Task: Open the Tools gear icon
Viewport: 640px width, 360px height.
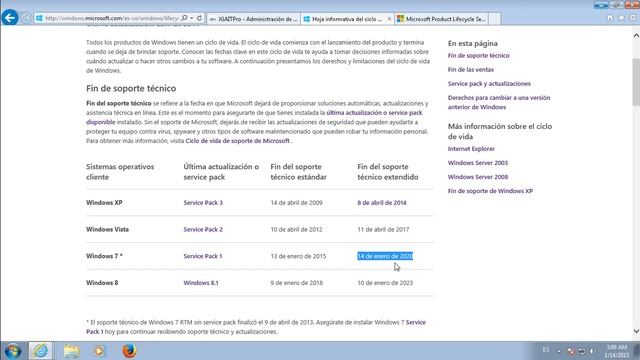Action: (x=633, y=18)
